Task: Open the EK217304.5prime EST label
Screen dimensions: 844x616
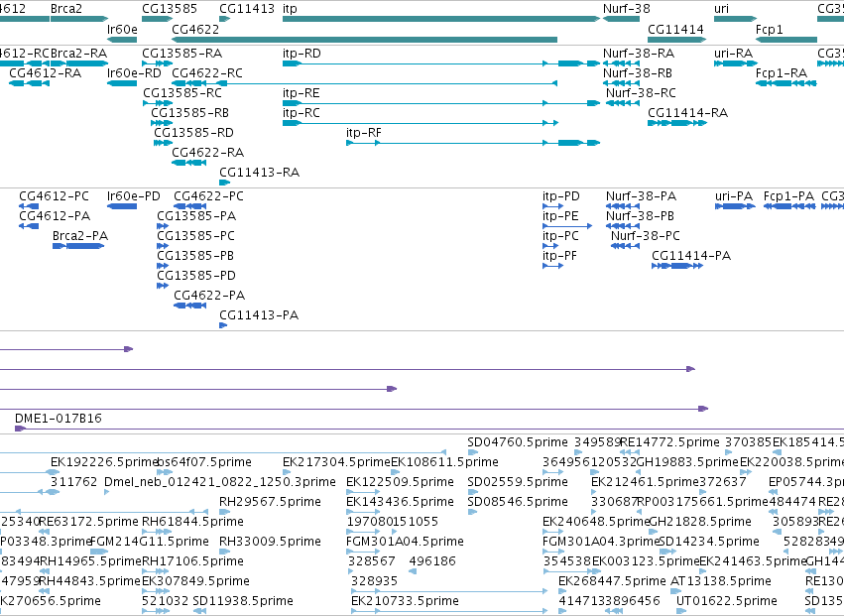Action: pos(336,462)
